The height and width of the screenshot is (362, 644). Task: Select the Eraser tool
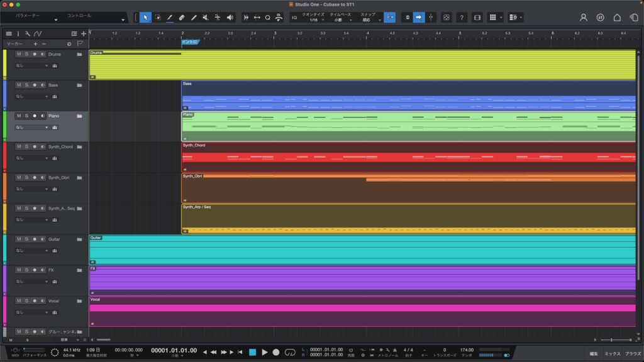(x=182, y=18)
